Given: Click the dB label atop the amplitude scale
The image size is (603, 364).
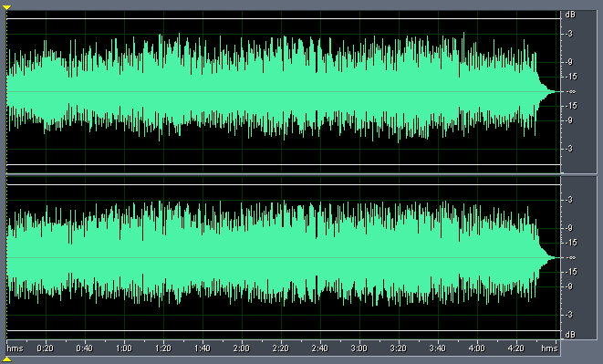Looking at the screenshot, I should coord(570,15).
